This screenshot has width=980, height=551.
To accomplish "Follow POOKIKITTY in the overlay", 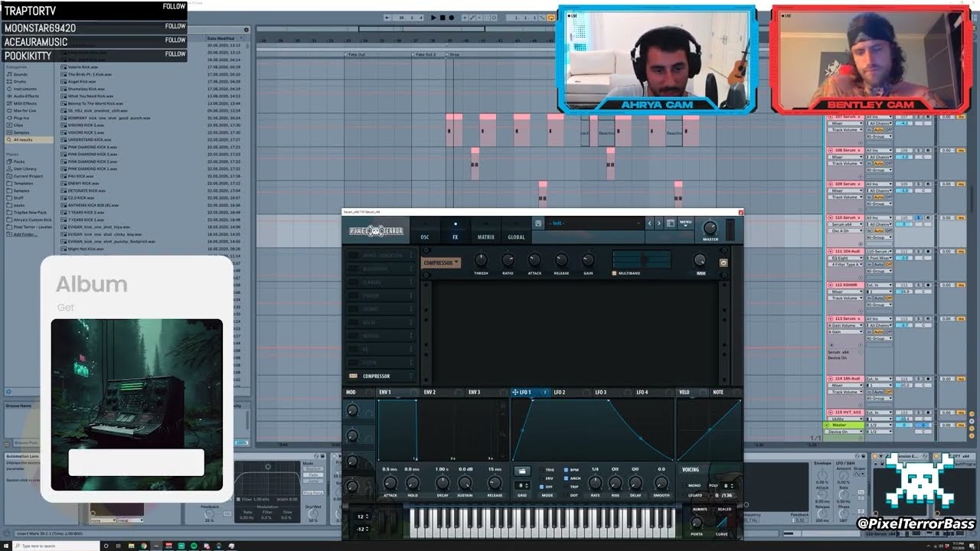I will (x=175, y=54).
